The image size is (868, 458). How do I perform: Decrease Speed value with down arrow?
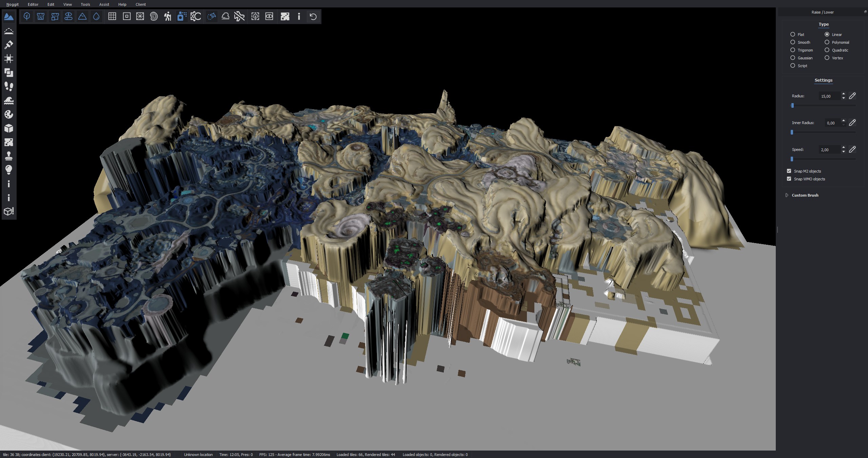844,152
